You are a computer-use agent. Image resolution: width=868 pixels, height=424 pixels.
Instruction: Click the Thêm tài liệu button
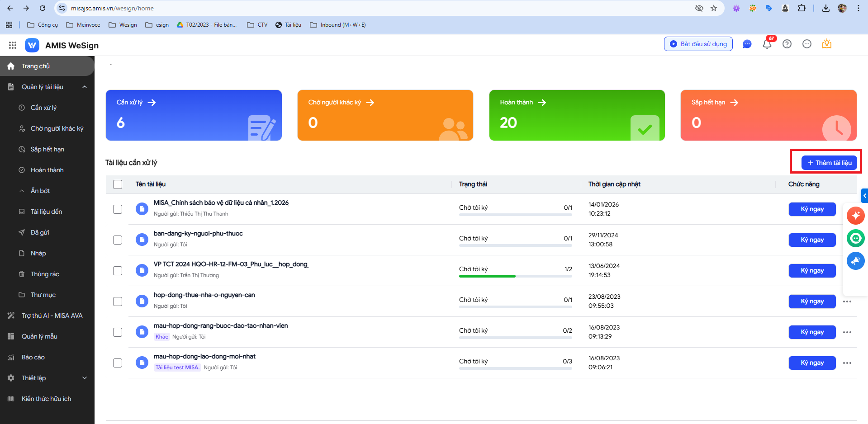click(x=829, y=163)
